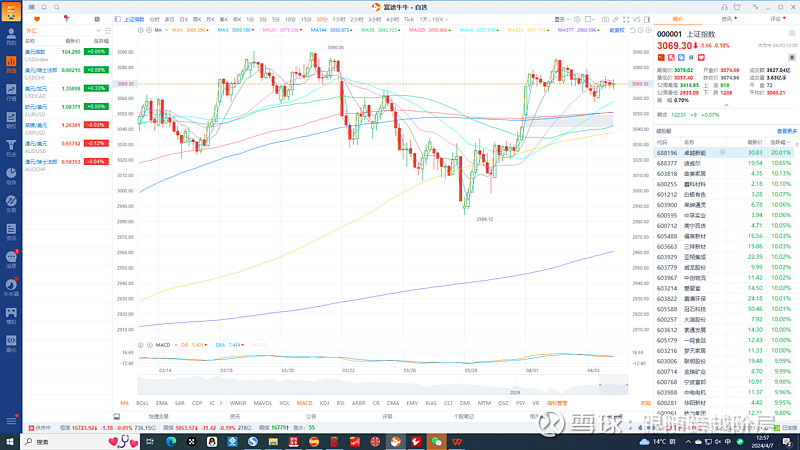Click the constituents list scrollbar
This screenshot has height=450, width=800.
tap(797, 144)
